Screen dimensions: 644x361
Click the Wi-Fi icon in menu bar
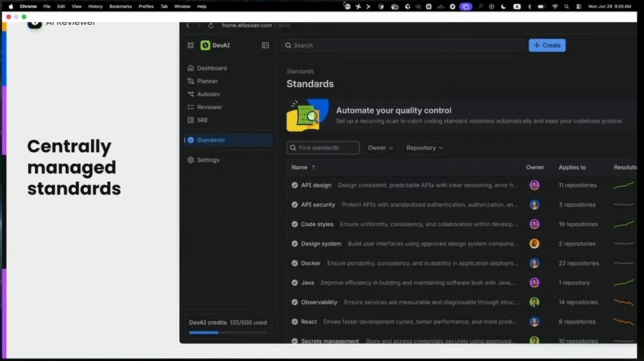click(x=555, y=7)
